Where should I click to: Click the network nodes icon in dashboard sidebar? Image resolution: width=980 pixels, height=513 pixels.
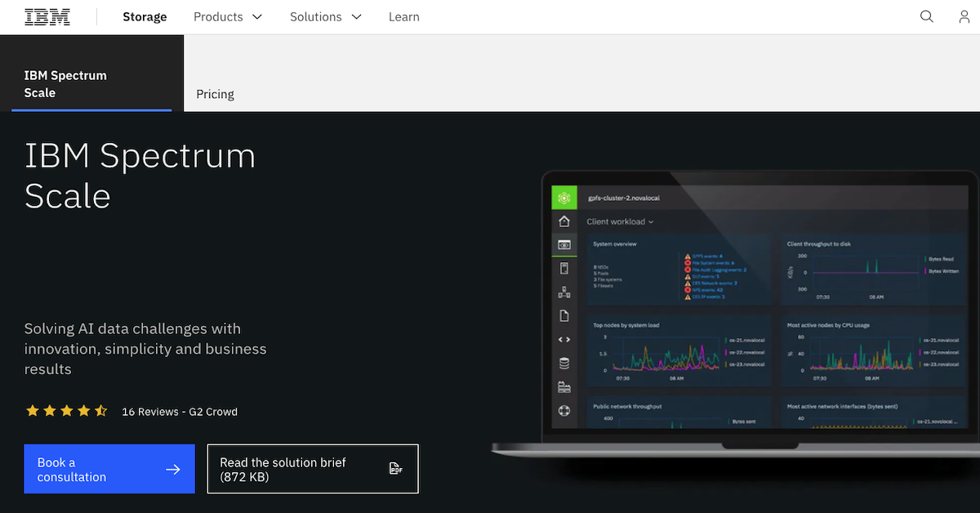coord(563,292)
